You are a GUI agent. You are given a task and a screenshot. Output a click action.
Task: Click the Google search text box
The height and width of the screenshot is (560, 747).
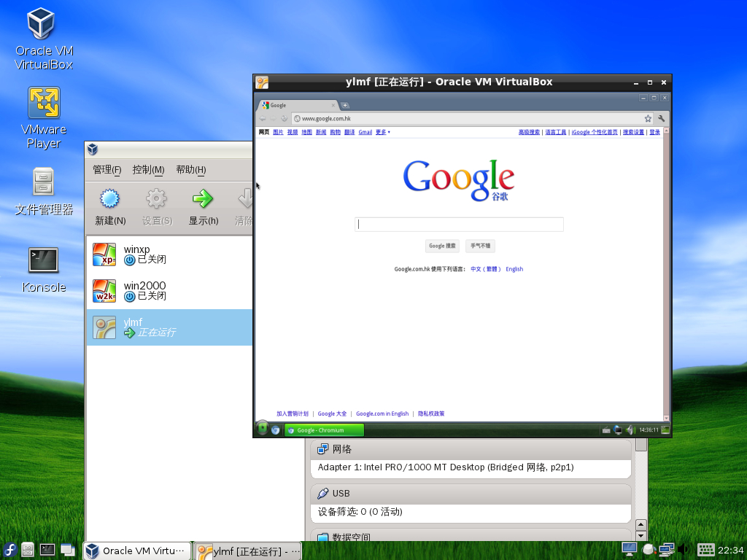point(460,225)
